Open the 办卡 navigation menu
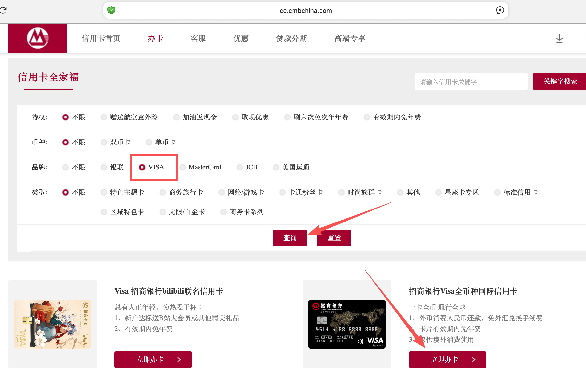The image size is (586, 392). (x=155, y=39)
